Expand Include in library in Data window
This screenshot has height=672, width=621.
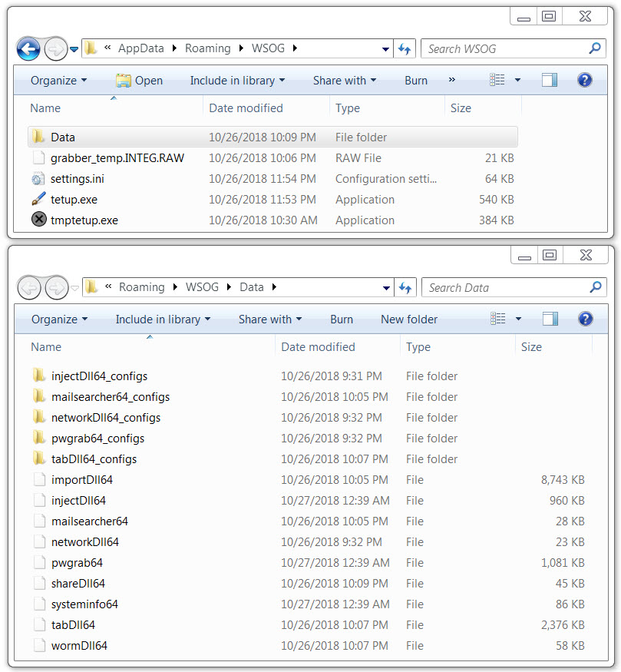(x=164, y=319)
